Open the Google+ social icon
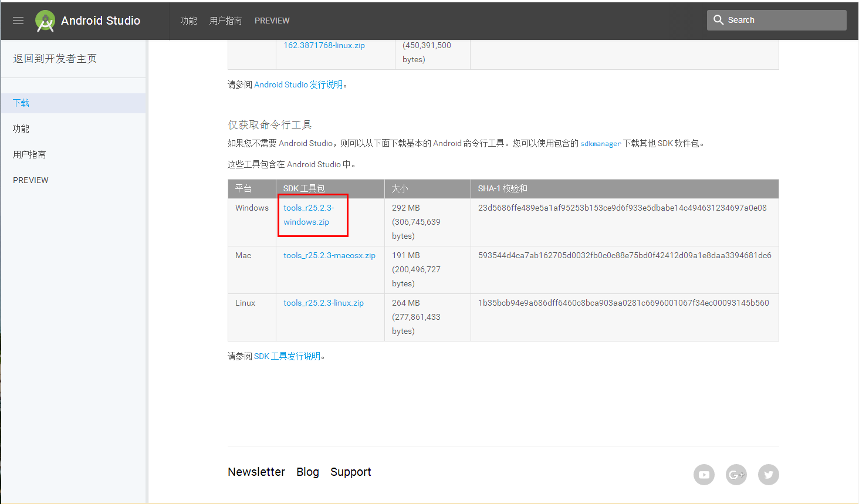The height and width of the screenshot is (504, 859). click(736, 475)
